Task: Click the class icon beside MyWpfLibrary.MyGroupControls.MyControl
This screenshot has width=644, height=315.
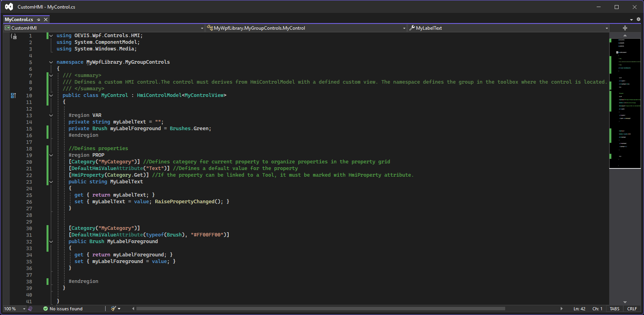Action: [210, 28]
